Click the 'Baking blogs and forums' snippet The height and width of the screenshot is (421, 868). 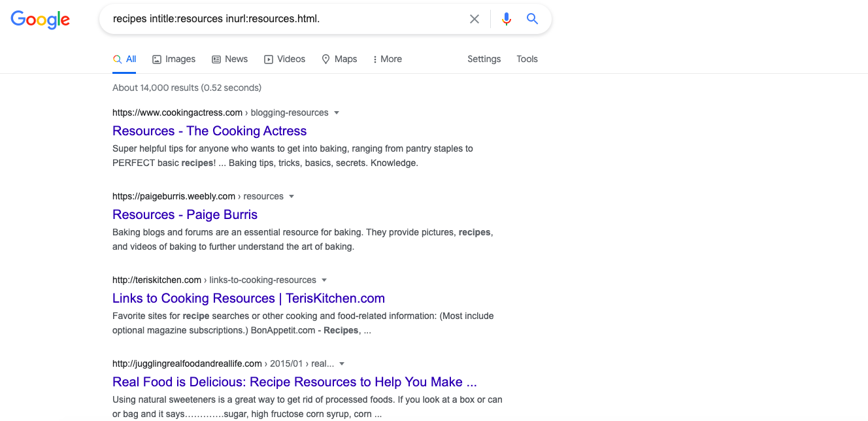point(303,239)
